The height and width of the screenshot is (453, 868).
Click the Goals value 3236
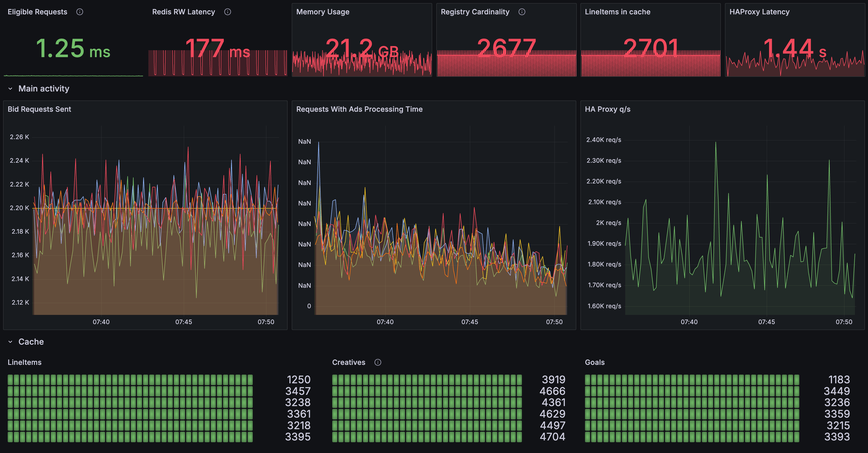point(837,403)
